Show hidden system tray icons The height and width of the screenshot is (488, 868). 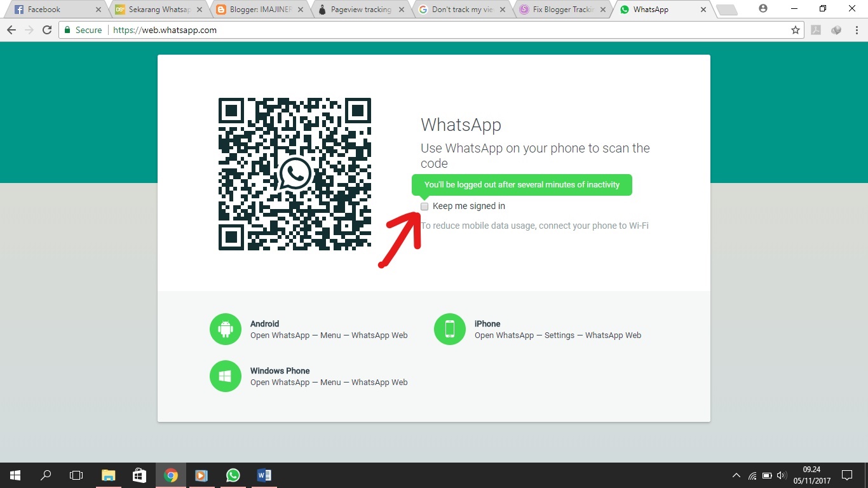pyautogui.click(x=736, y=475)
